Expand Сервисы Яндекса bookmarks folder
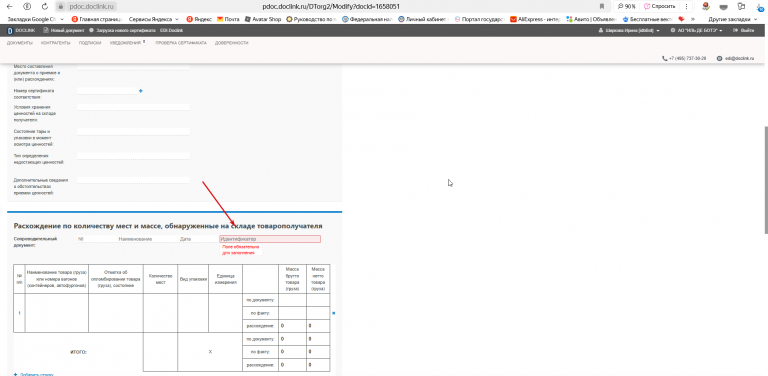Screen dimensions: 768x376 153,19
